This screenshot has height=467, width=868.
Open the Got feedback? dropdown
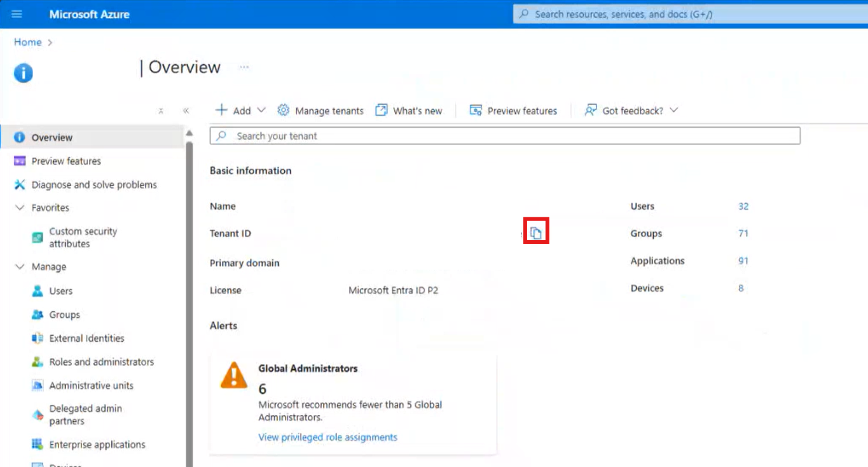pos(631,111)
